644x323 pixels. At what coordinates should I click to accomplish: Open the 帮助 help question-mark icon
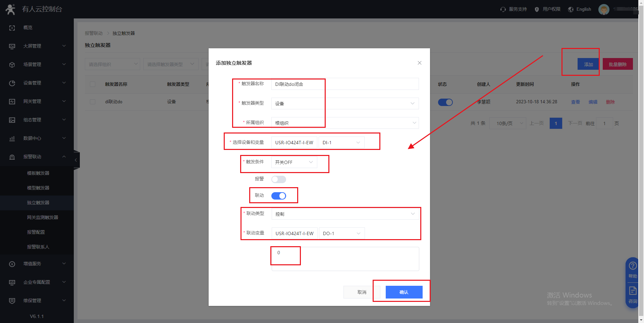tap(633, 266)
